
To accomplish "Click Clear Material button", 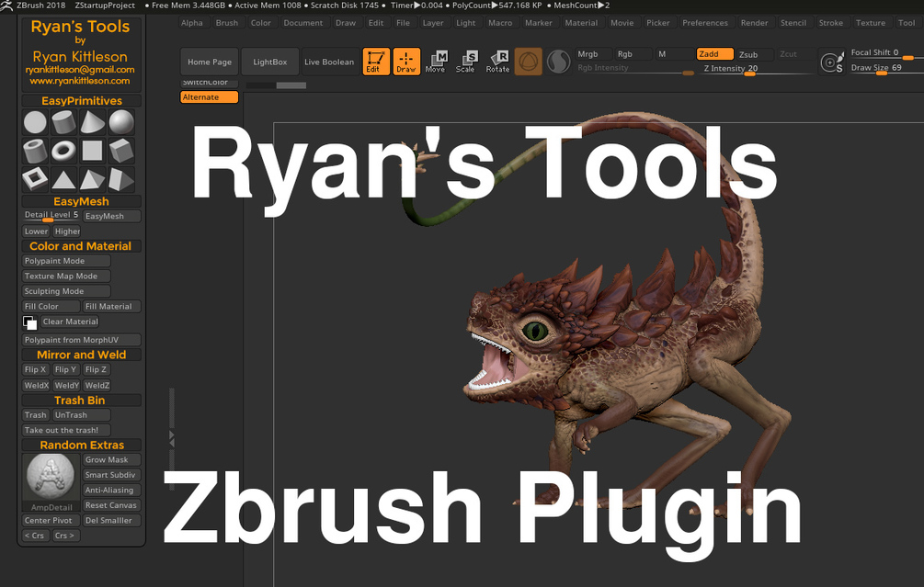I will pos(70,322).
